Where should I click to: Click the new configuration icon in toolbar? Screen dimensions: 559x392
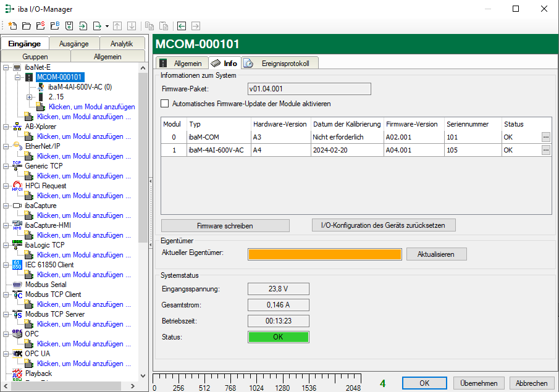click(12, 26)
